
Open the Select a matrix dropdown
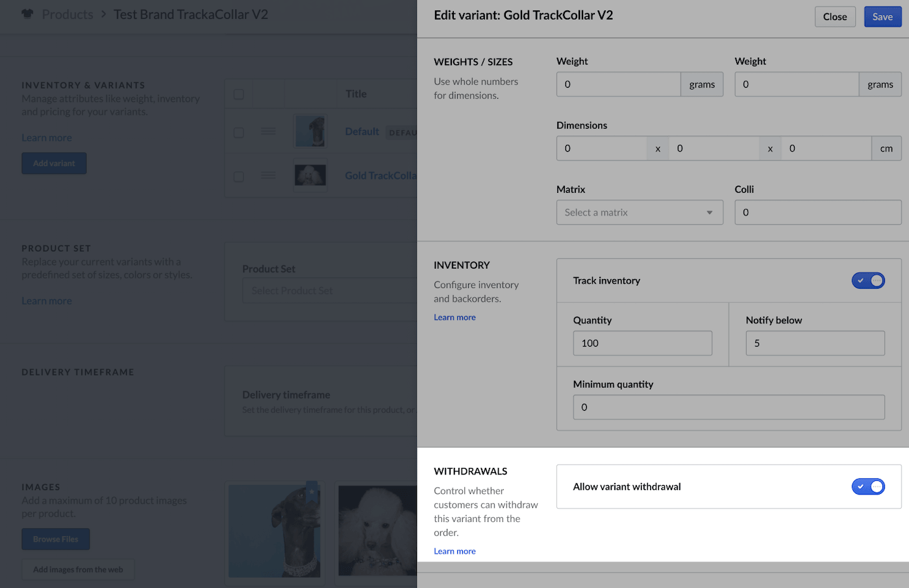pyautogui.click(x=640, y=212)
